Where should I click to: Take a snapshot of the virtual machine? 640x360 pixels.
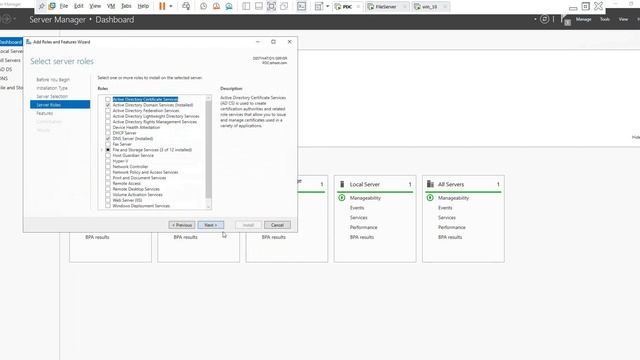tap(203, 6)
